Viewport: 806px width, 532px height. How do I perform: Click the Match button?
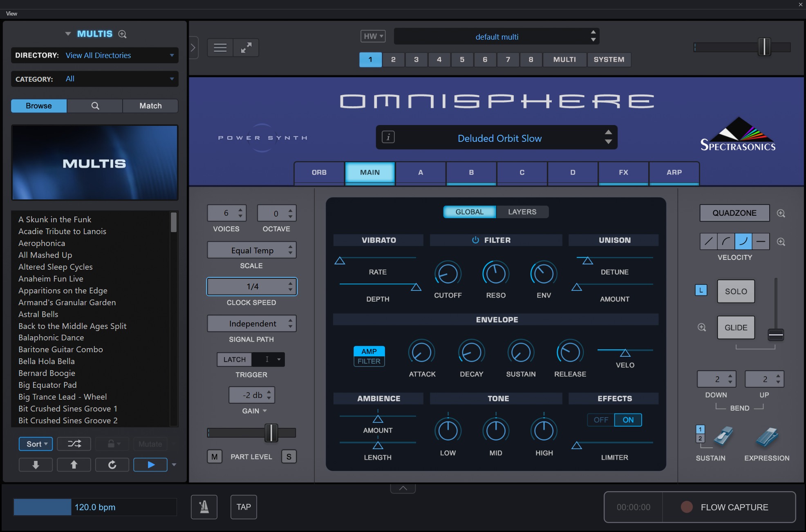(x=150, y=106)
